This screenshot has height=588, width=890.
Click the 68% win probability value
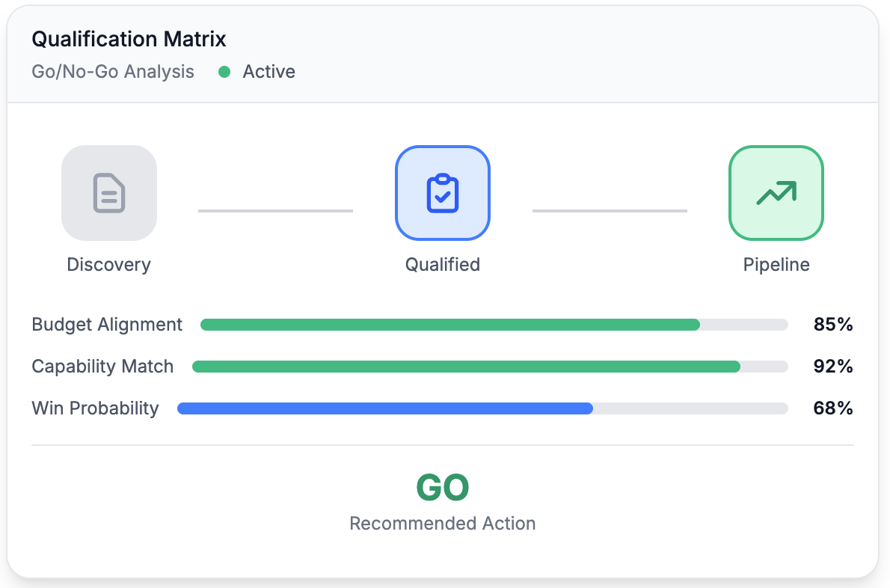(832, 408)
